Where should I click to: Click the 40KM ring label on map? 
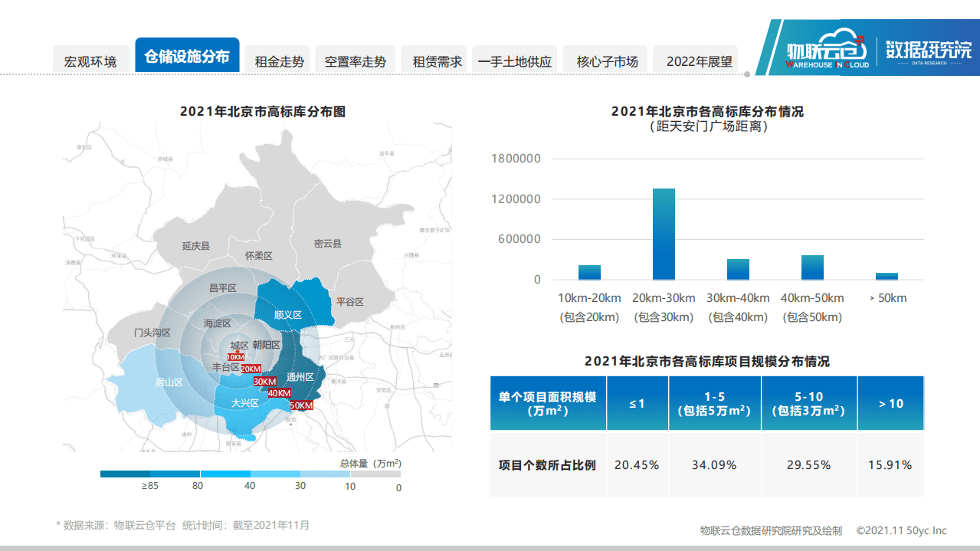point(280,393)
